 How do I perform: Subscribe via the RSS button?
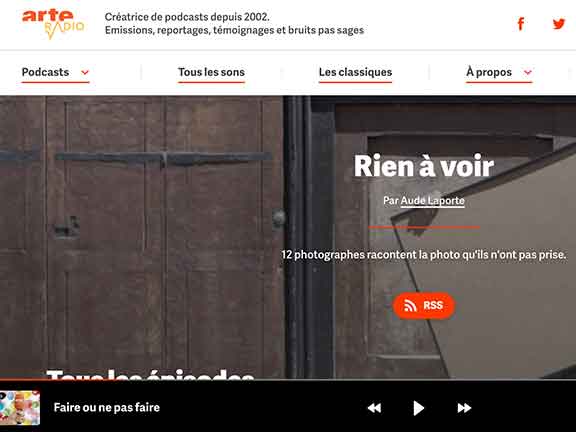tap(424, 305)
